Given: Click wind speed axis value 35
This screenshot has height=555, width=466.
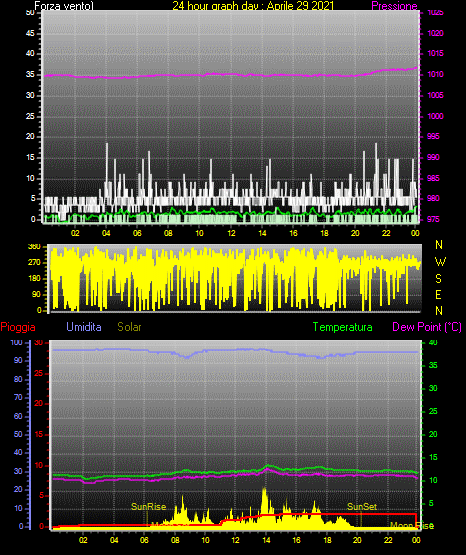Looking at the screenshot, I should tap(30, 74).
